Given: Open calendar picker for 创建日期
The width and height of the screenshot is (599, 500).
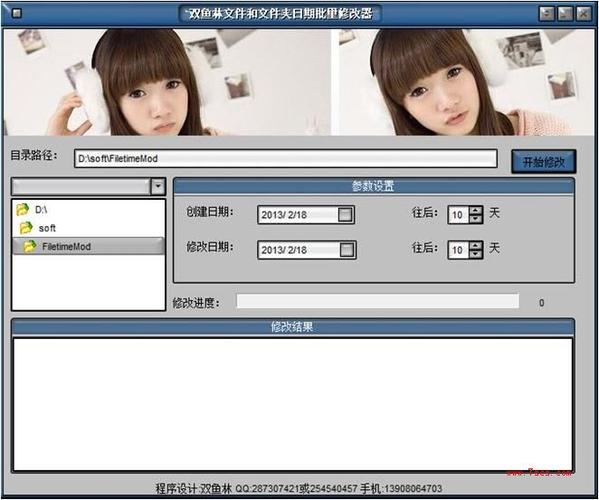Looking at the screenshot, I should (x=345, y=214).
